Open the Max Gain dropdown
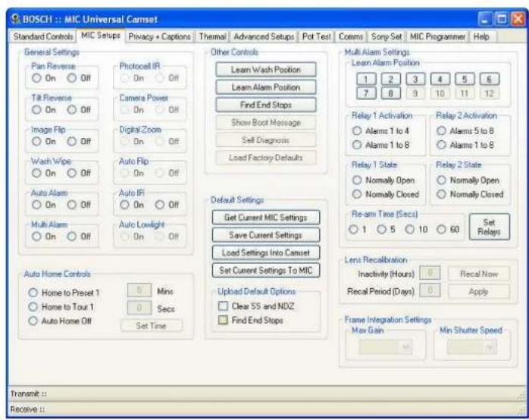Viewport: 529px width, 420px height. tap(386, 346)
